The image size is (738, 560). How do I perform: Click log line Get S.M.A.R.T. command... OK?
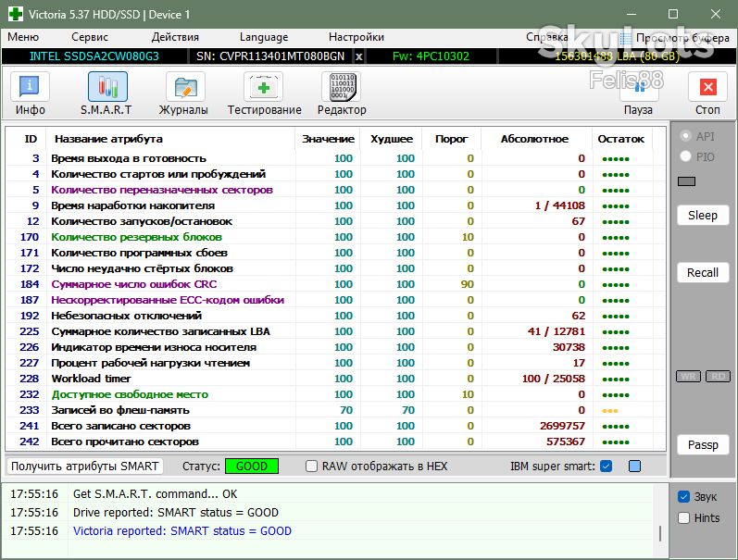155,494
